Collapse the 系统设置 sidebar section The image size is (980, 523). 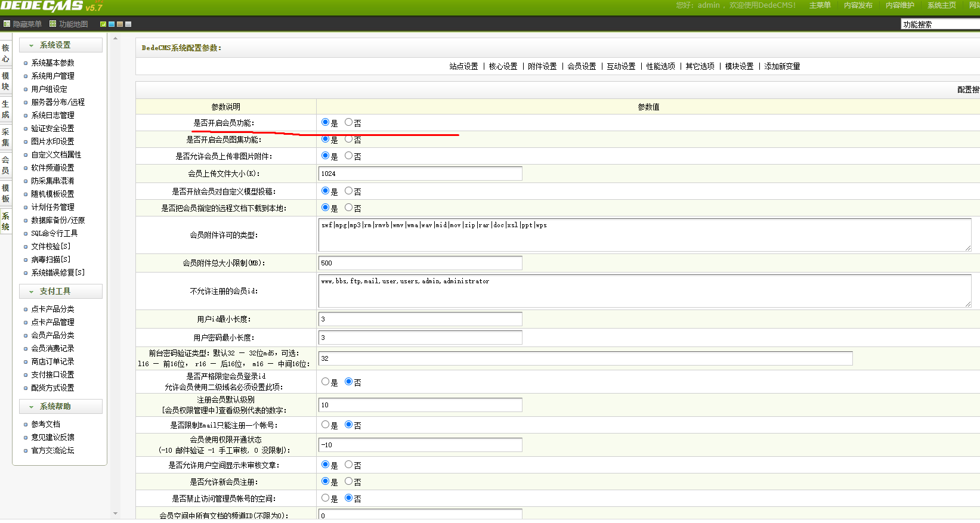[32, 45]
